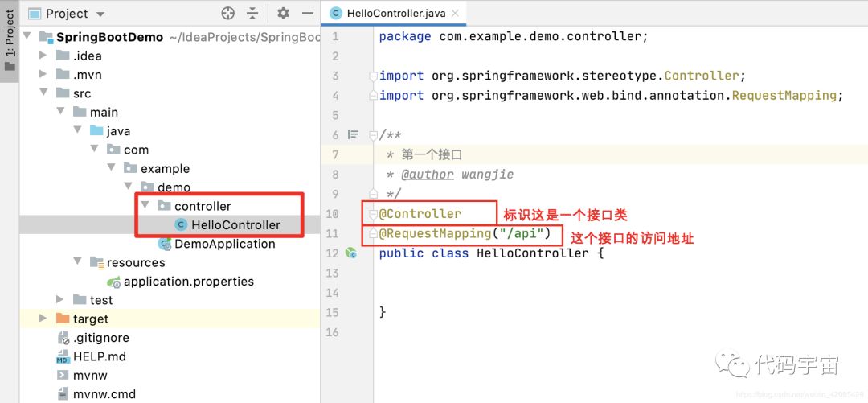Collapse the com package
This screenshot has width=868, height=403.
coord(95,150)
